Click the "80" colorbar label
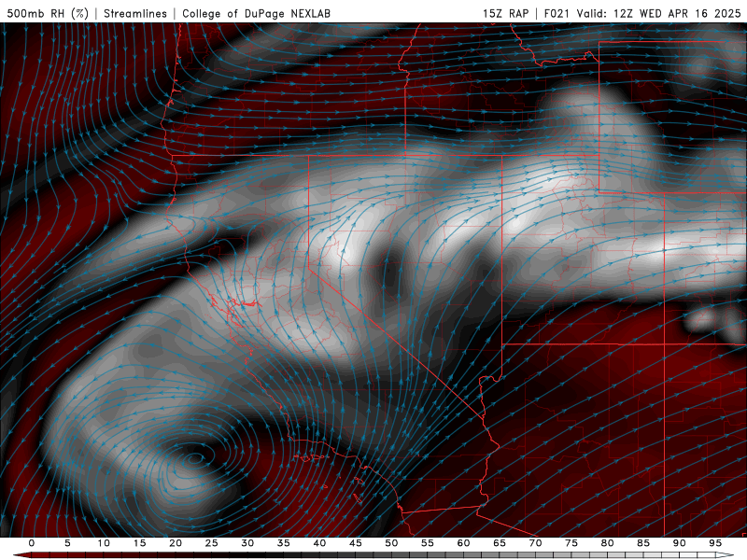 607,543
